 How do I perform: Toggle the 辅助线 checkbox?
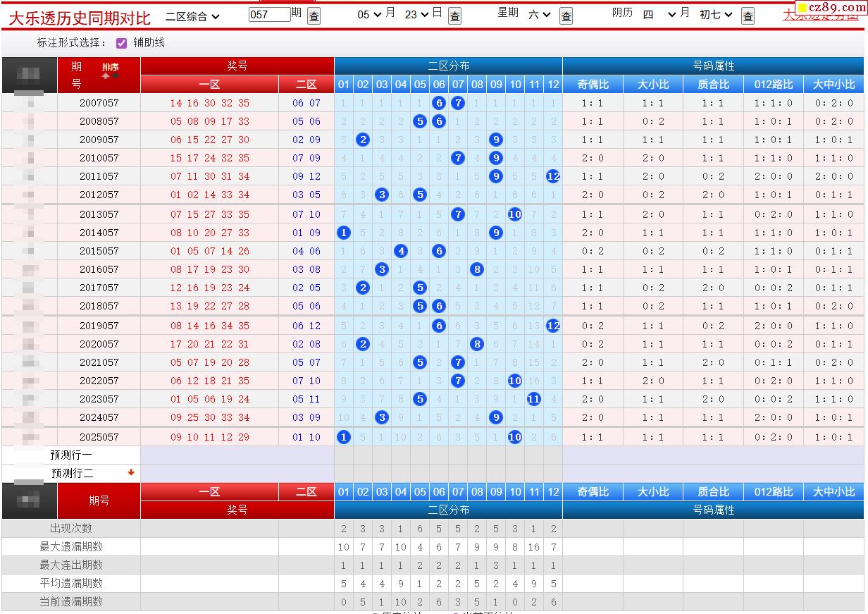(121, 43)
